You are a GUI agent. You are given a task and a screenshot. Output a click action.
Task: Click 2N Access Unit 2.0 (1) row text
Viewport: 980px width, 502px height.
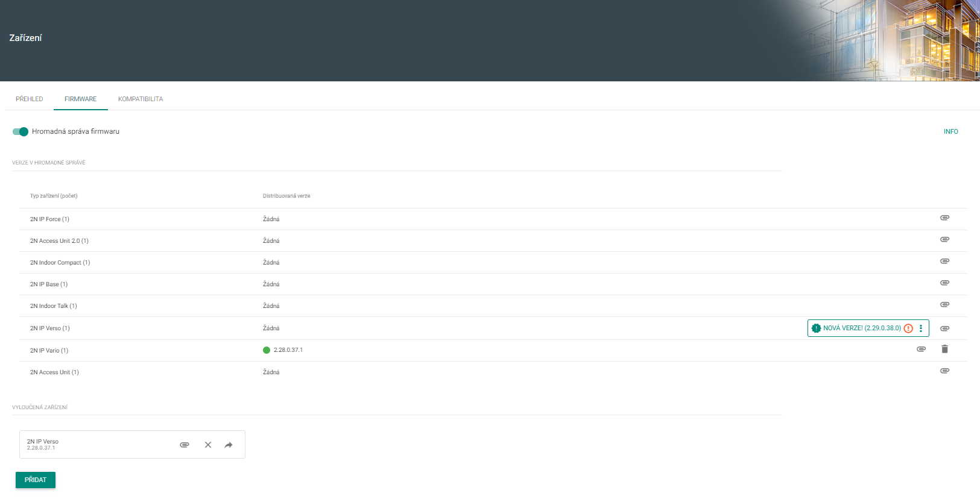[59, 241]
